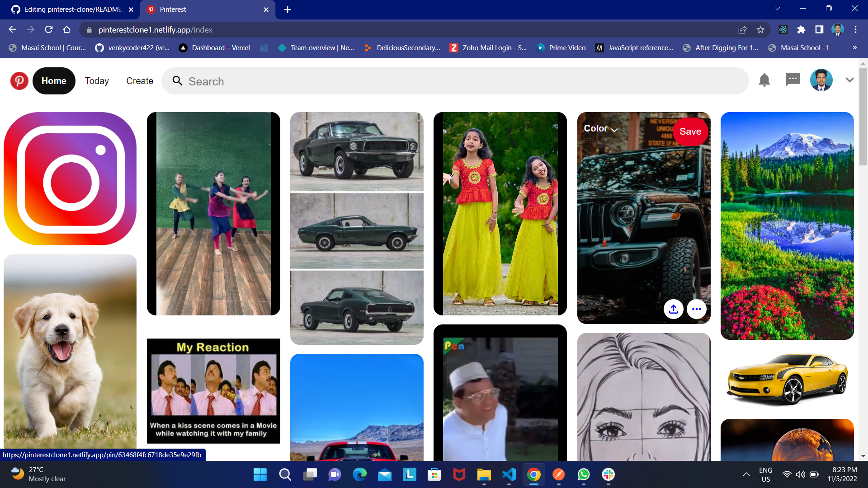868x488 pixels.
Task: Open the My Reaction meme pin
Action: click(x=213, y=391)
